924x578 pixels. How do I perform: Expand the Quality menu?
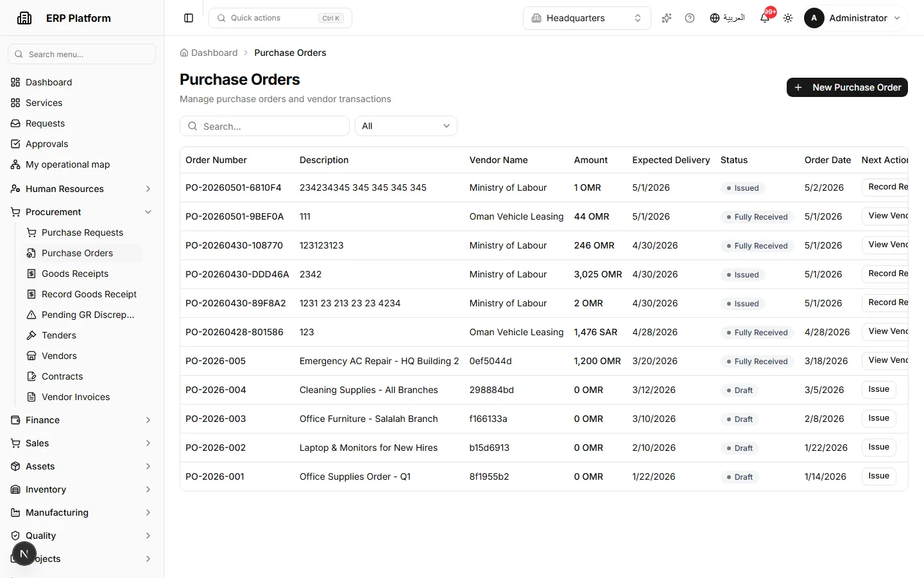pyautogui.click(x=82, y=536)
